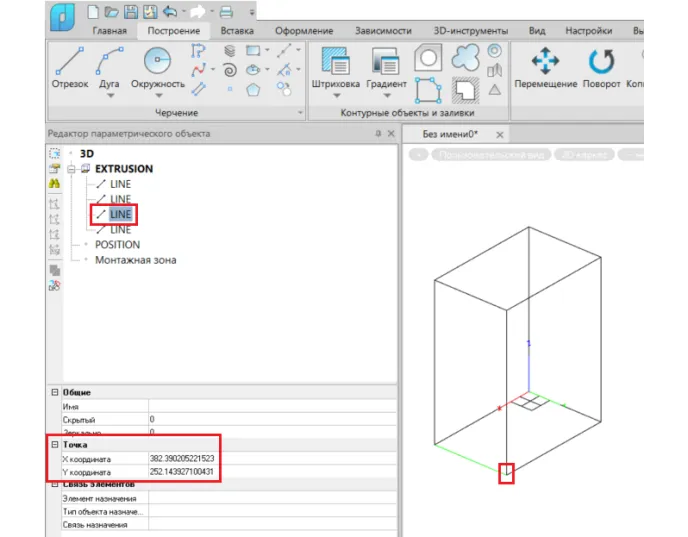
Task: Click the donut ring icon
Action: point(494,51)
